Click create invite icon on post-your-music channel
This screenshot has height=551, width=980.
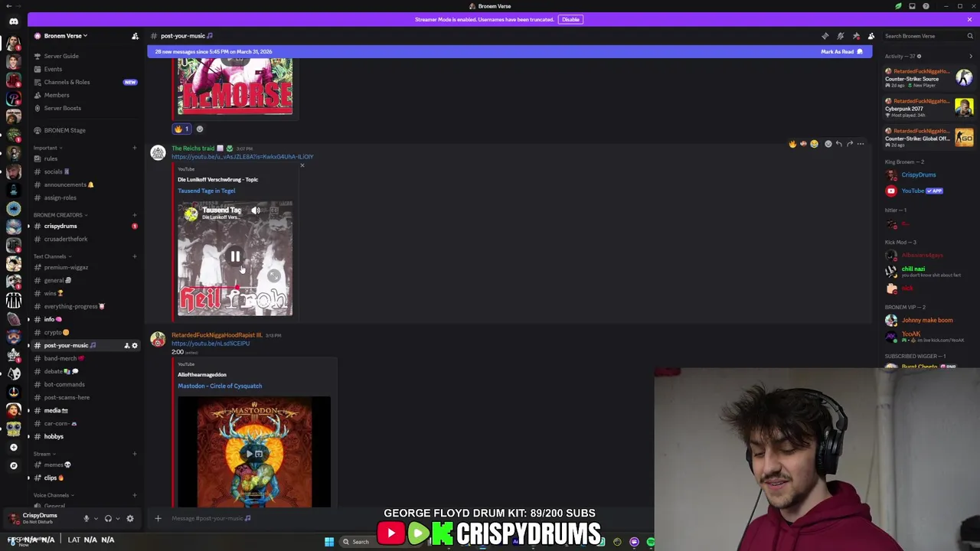(x=126, y=346)
